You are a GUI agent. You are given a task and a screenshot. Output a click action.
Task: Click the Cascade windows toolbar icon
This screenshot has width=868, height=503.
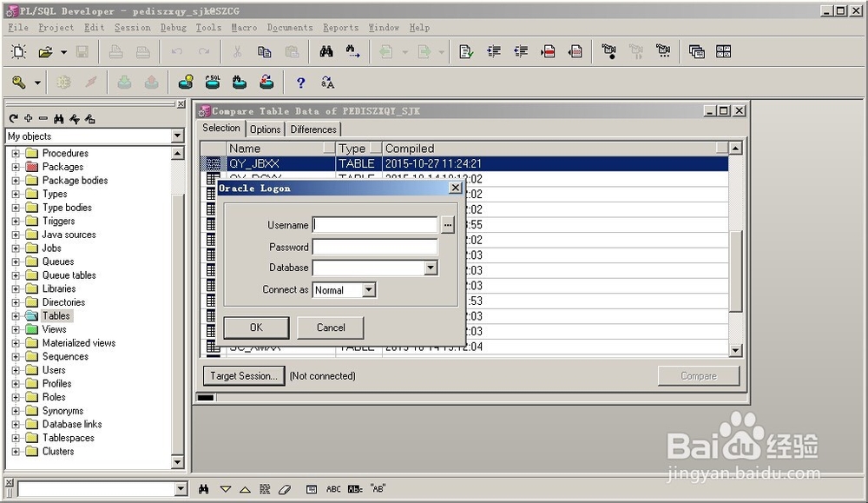pos(696,52)
